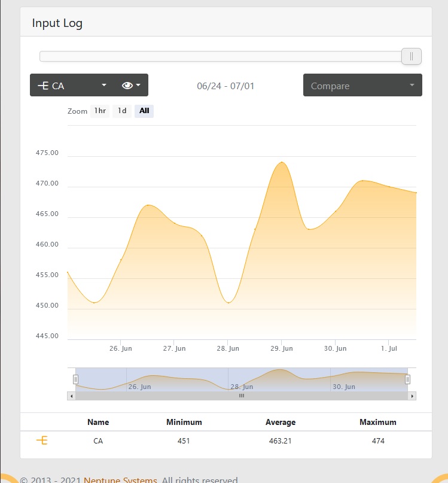The image size is (448, 483).
Task: Click the chart peak point near 29. Jun
Action: [x=282, y=162]
